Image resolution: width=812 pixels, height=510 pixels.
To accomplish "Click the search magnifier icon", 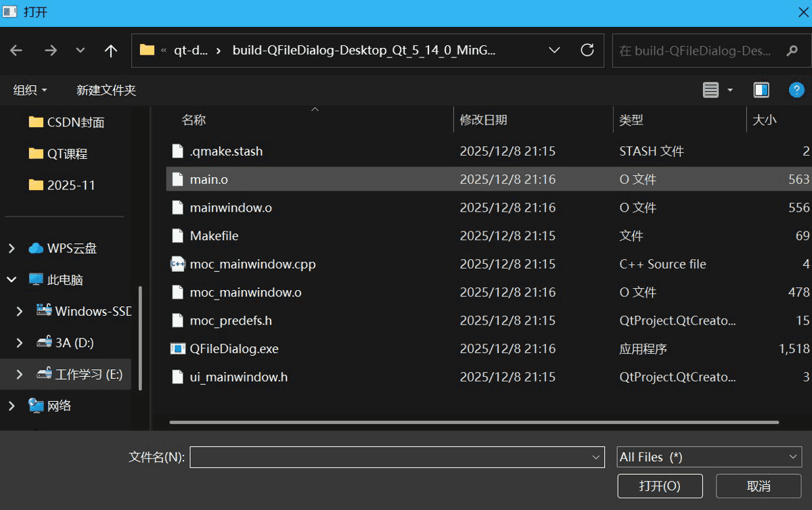I will click(792, 51).
